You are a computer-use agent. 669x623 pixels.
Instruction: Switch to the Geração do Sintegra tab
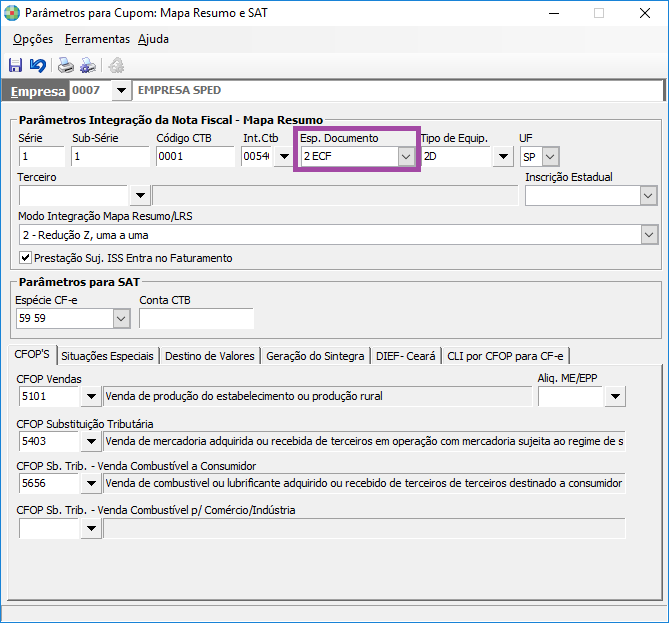click(315, 356)
